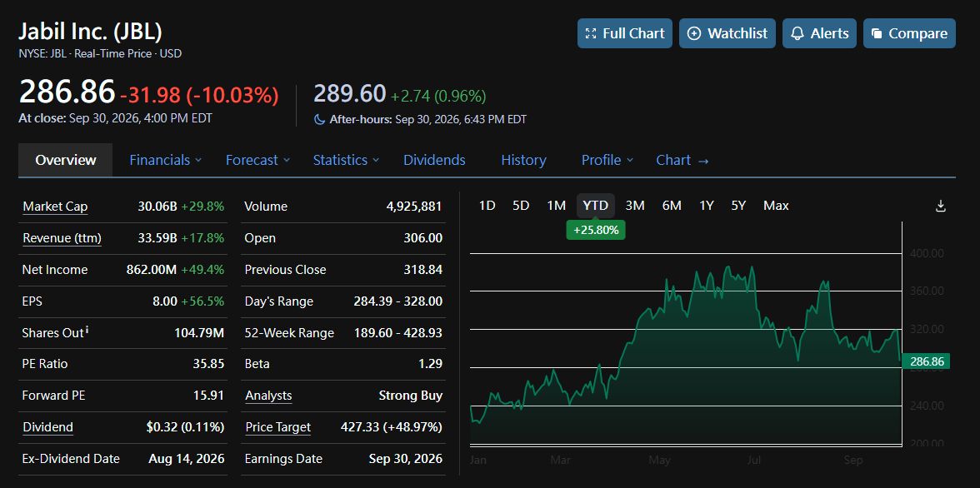Click the +25.80% YTD change badge
980x488 pixels.
pos(596,230)
